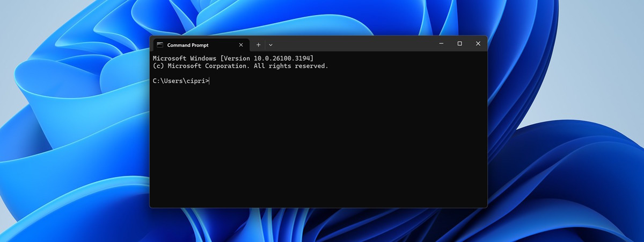Select the Command Prompt tab title
This screenshot has height=242, width=644.
[188, 45]
